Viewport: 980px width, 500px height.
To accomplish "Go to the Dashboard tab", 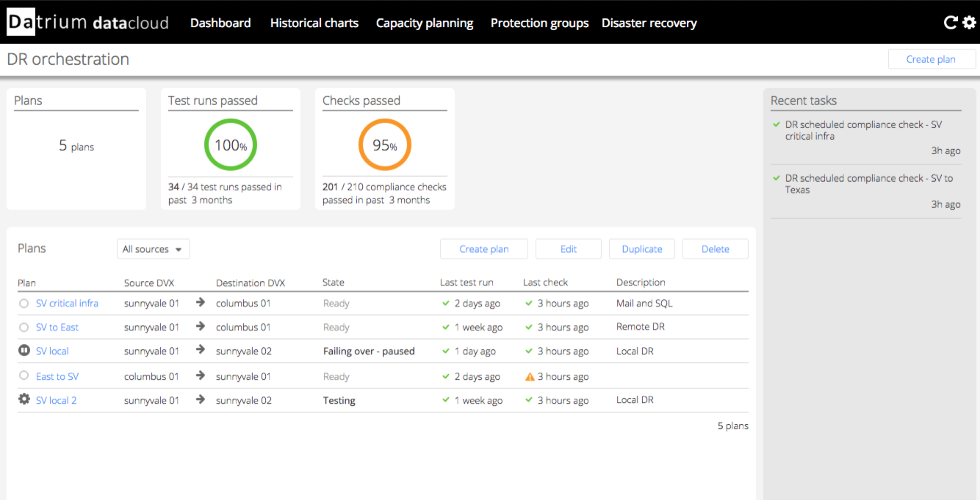I will pyautogui.click(x=220, y=23).
